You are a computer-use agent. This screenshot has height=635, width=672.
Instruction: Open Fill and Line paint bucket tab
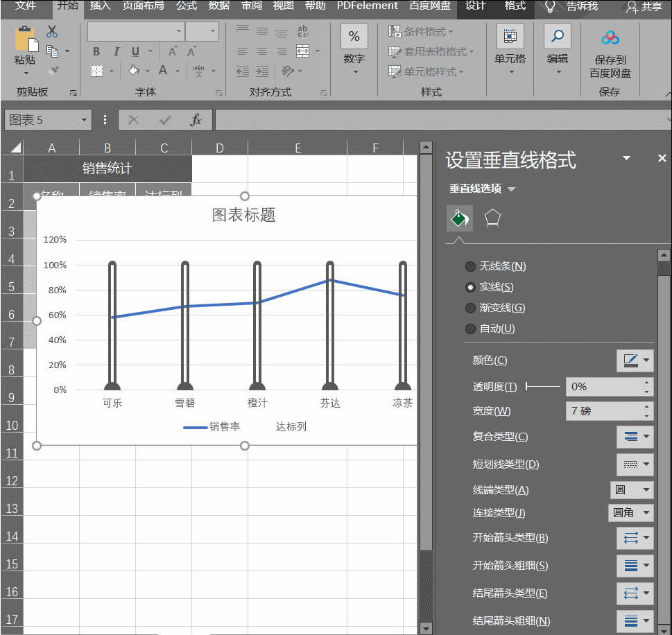coord(459,218)
